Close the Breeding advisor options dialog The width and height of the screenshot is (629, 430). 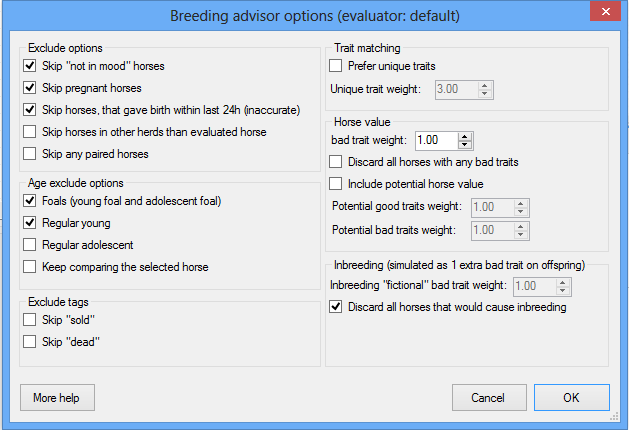pyautogui.click(x=604, y=15)
